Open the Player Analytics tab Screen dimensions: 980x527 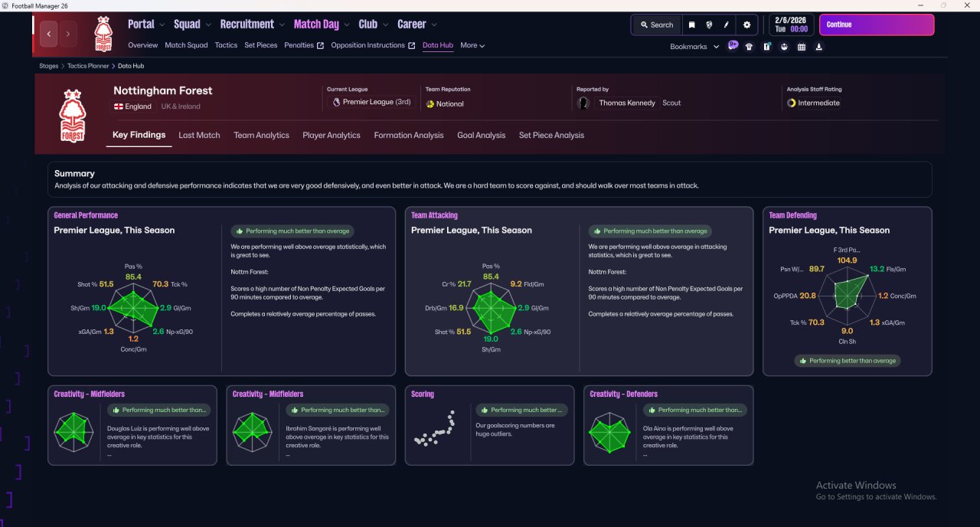pos(332,135)
